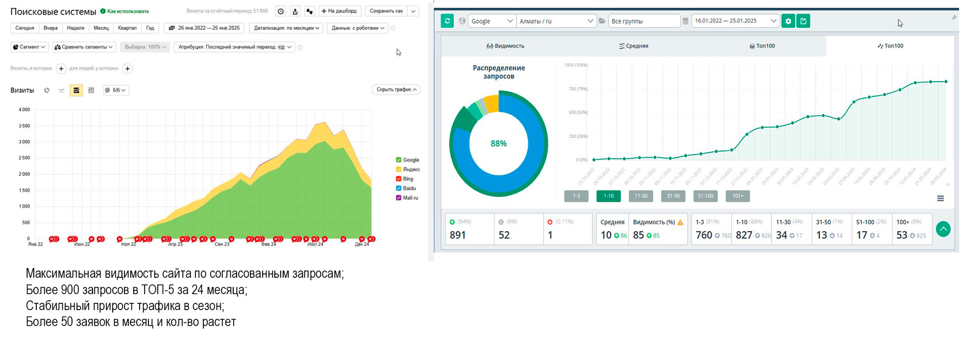The height and width of the screenshot is (364, 980).
Task: Click the Все группы input field
Action: click(644, 21)
